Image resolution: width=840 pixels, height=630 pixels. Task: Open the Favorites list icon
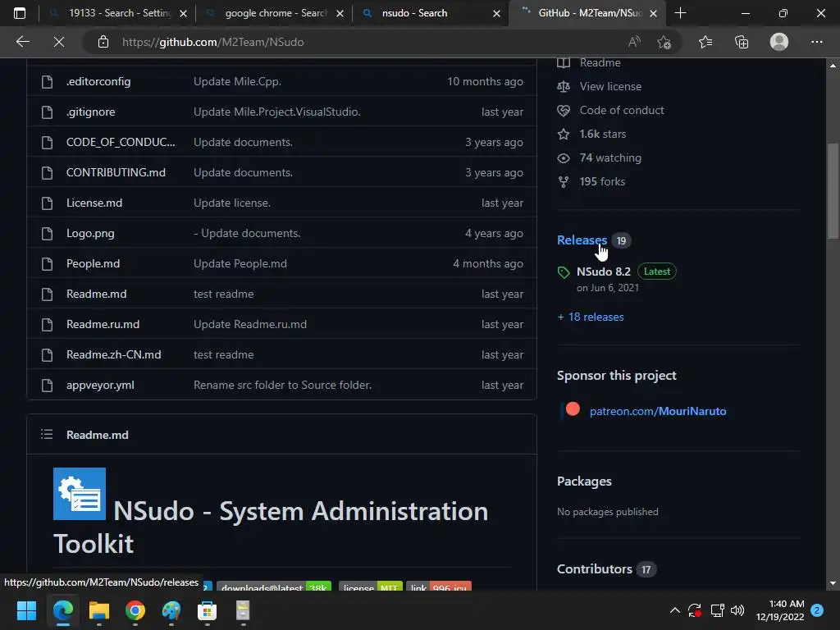[705, 42]
